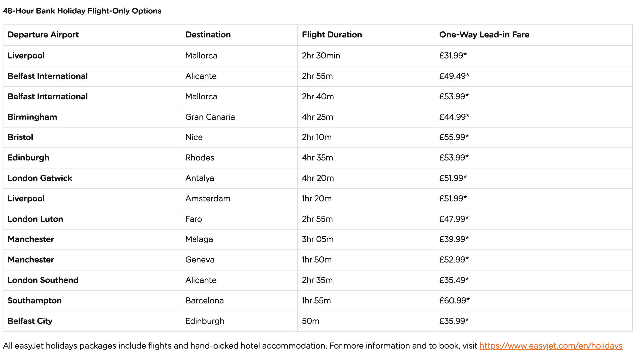Select the Rhodes destination cell
The height and width of the screenshot is (364, 633).
click(239, 158)
